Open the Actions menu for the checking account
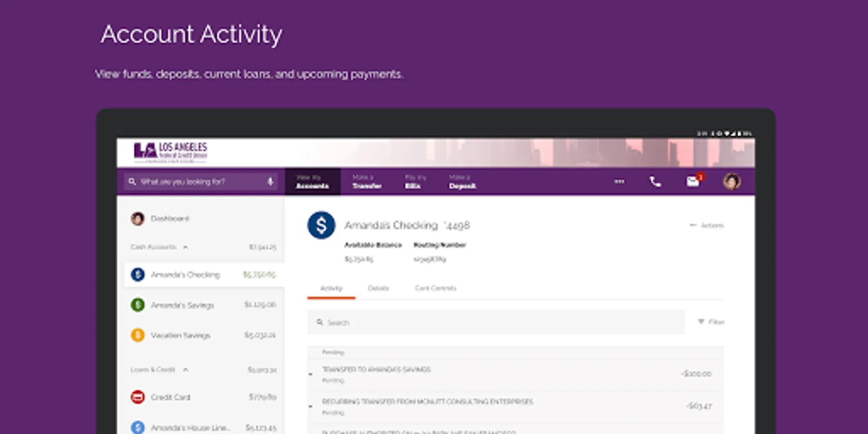 (x=707, y=225)
